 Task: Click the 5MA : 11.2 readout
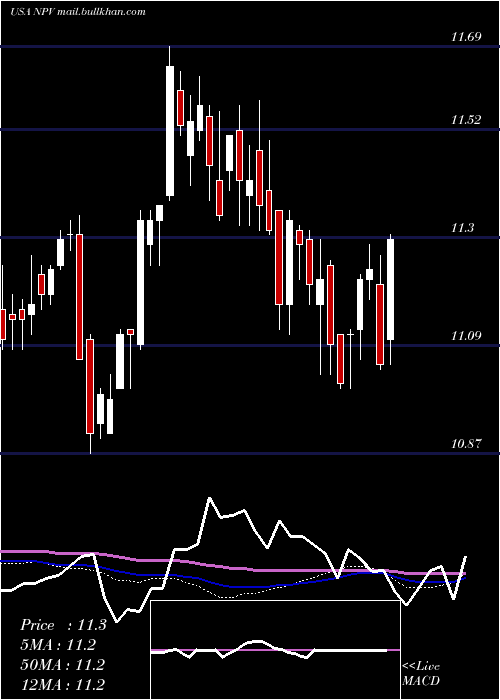(x=58, y=645)
